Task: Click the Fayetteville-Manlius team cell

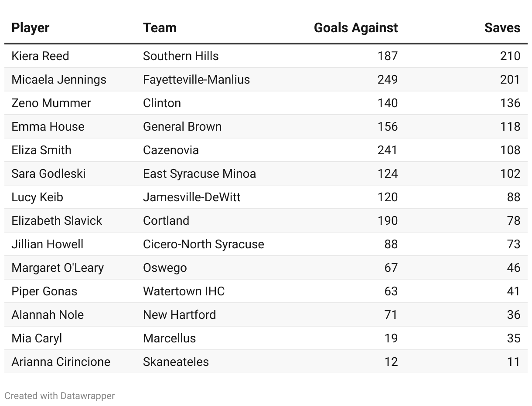Action: point(196,80)
